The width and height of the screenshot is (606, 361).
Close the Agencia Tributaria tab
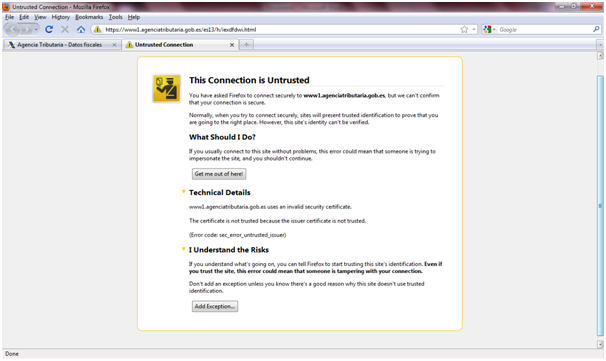pyautogui.click(x=114, y=45)
